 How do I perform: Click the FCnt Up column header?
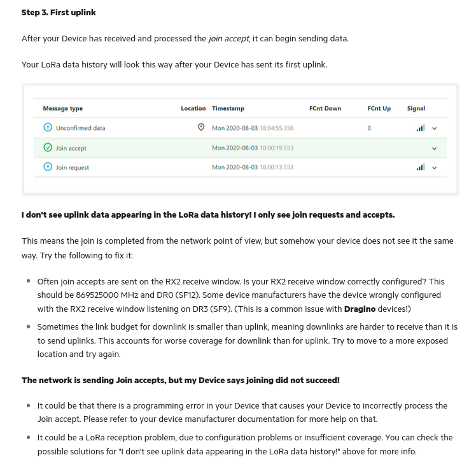(379, 108)
